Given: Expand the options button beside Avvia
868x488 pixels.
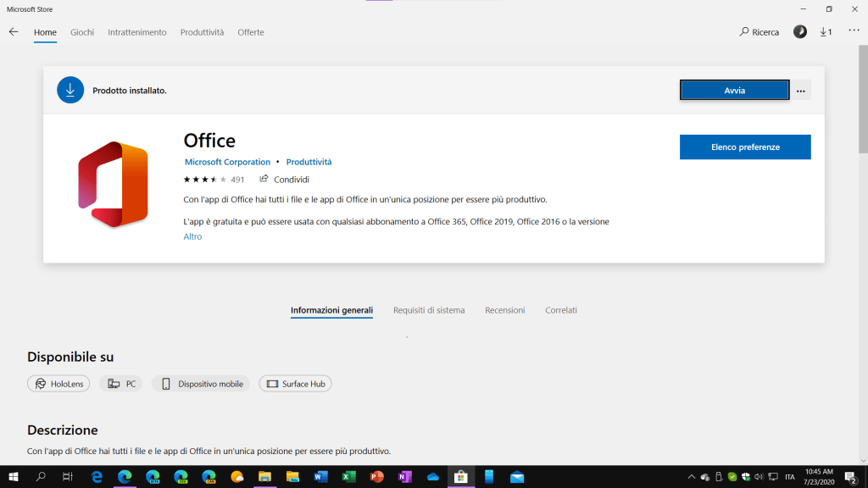Looking at the screenshot, I should pyautogui.click(x=801, y=91).
